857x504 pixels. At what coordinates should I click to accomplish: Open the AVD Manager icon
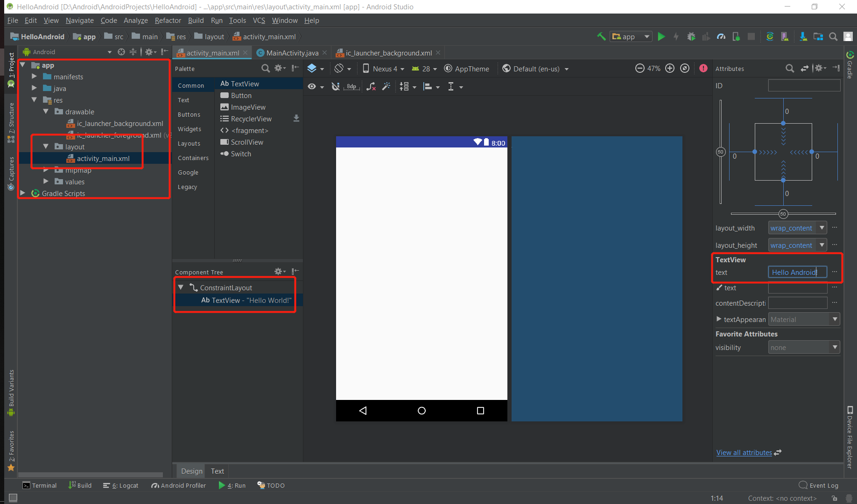785,36
